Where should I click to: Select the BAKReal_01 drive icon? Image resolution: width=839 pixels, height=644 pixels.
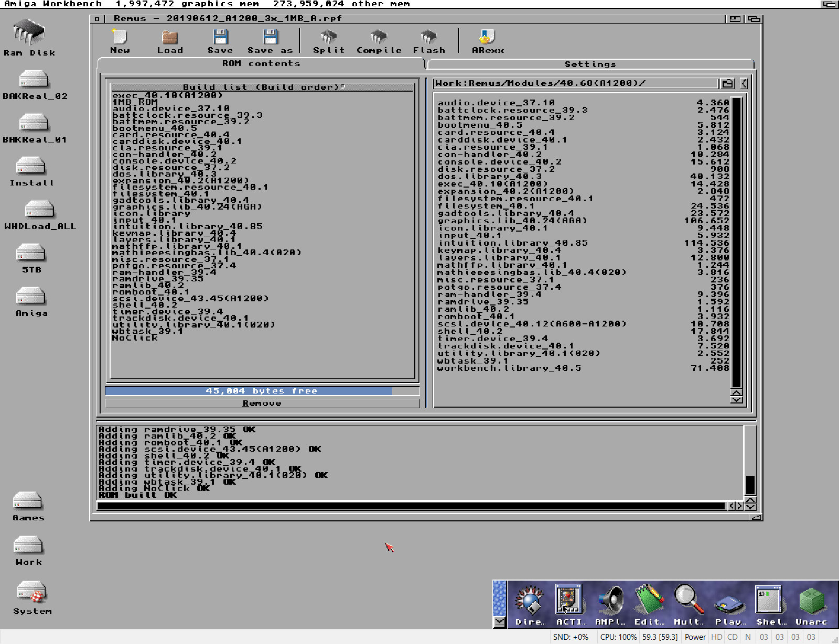pos(34,123)
